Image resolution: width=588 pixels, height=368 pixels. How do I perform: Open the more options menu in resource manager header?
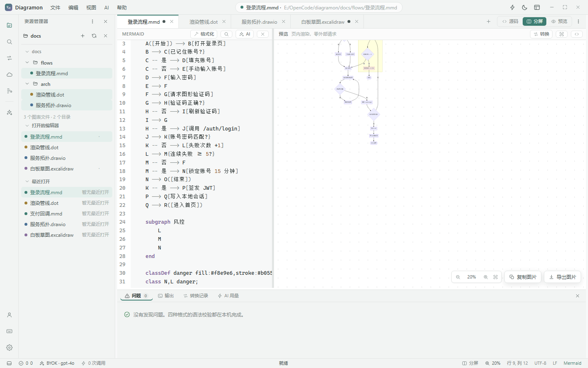[92, 21]
